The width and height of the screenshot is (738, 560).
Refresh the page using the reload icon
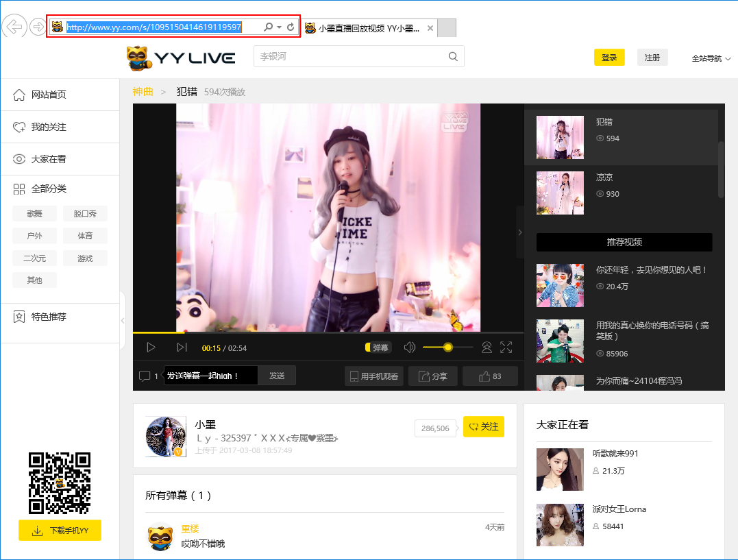(291, 27)
